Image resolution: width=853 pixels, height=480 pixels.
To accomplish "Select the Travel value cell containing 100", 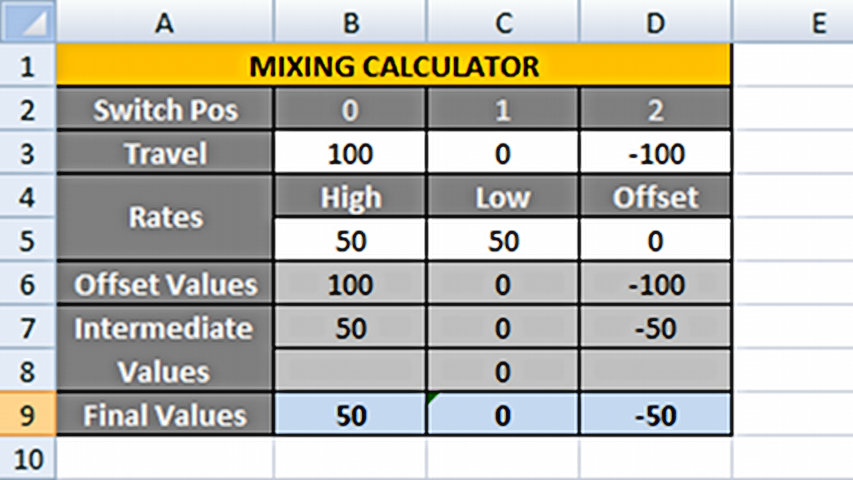I will click(x=350, y=154).
